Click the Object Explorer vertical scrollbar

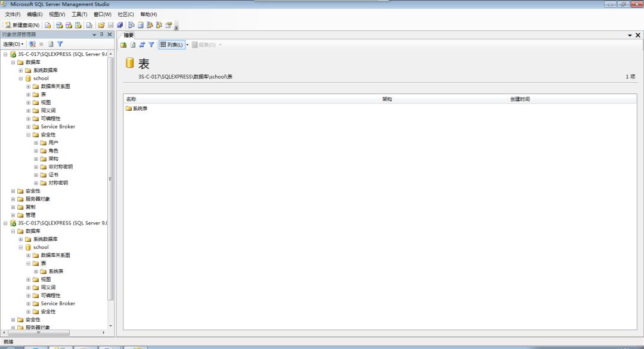pyautogui.click(x=110, y=179)
